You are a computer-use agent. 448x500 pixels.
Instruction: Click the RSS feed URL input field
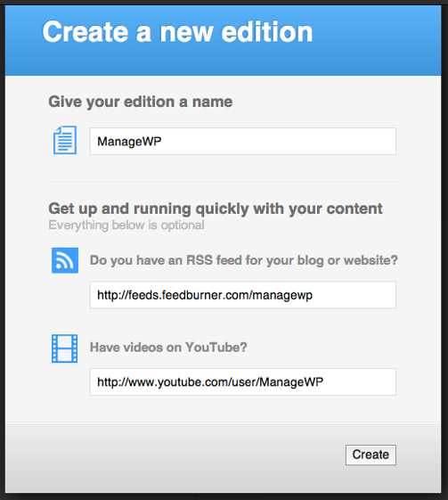243,295
